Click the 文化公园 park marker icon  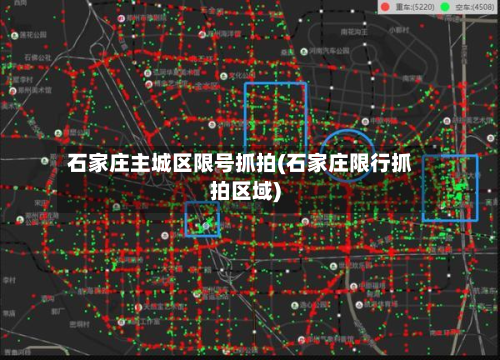tap(224, 76)
